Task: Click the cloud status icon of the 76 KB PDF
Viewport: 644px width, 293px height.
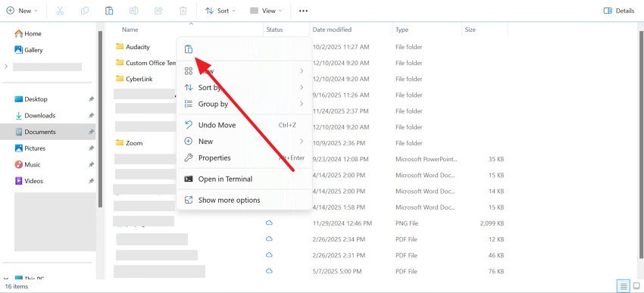Action: pyautogui.click(x=270, y=271)
